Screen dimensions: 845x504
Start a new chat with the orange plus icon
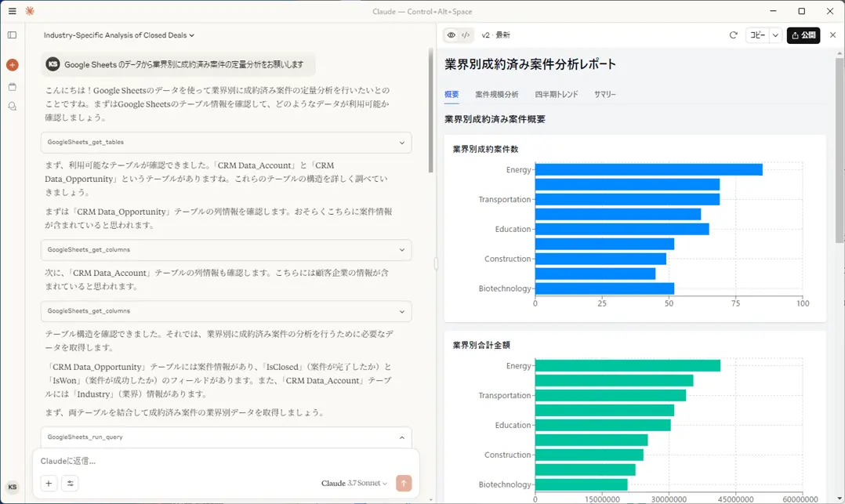[11, 64]
